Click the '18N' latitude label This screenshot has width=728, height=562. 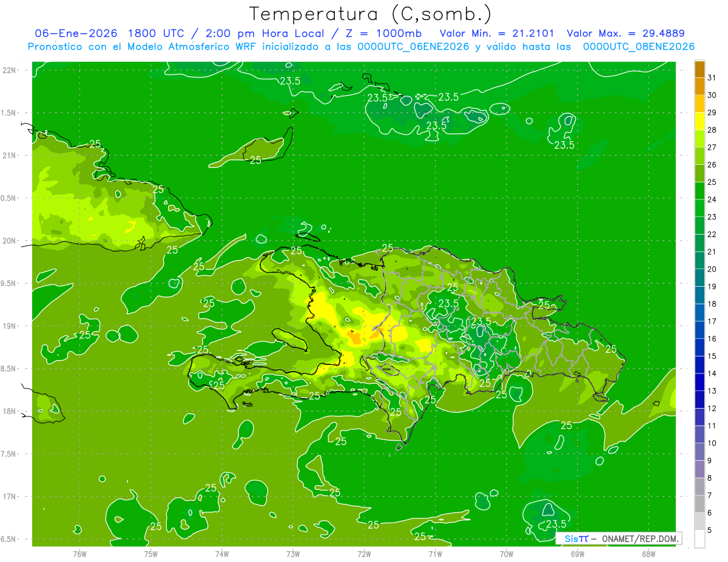click(x=10, y=411)
